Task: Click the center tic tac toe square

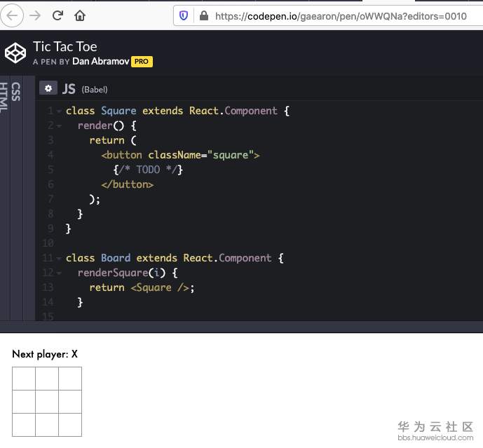Action: tap(47, 402)
